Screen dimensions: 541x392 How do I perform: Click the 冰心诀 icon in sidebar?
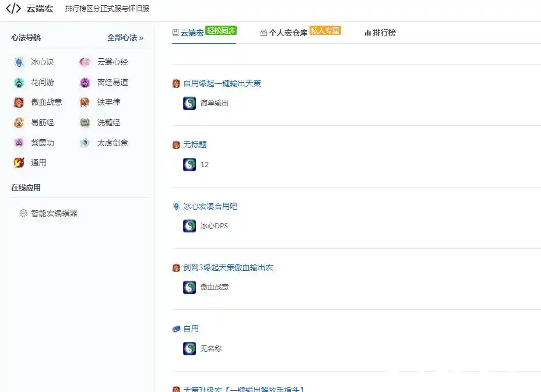(x=19, y=62)
